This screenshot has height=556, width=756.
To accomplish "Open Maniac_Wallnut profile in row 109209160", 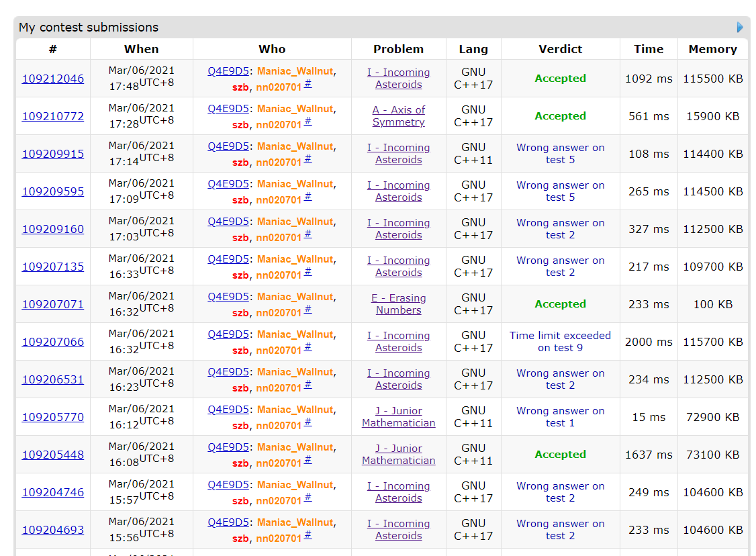I will tap(295, 222).
